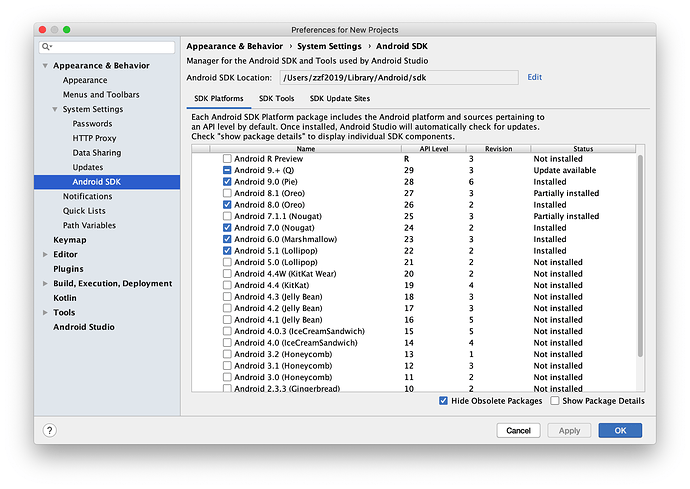Select Notifications in the settings tree

pyautogui.click(x=87, y=196)
